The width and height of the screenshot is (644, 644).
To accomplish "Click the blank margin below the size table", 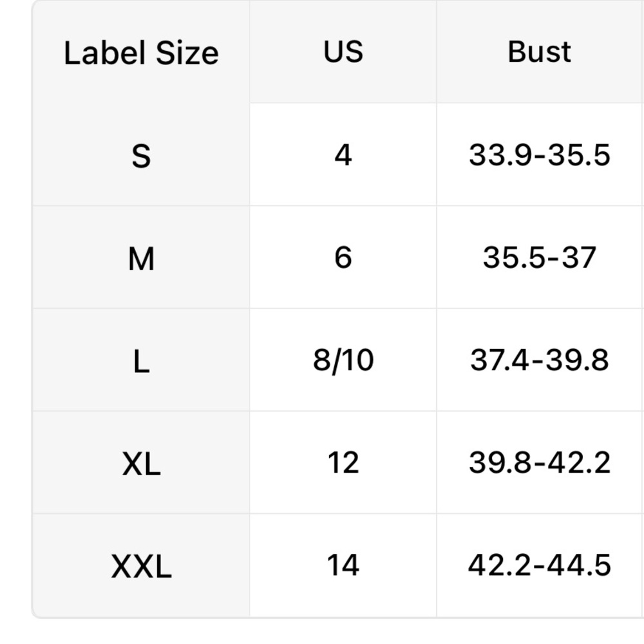I will click(x=322, y=631).
